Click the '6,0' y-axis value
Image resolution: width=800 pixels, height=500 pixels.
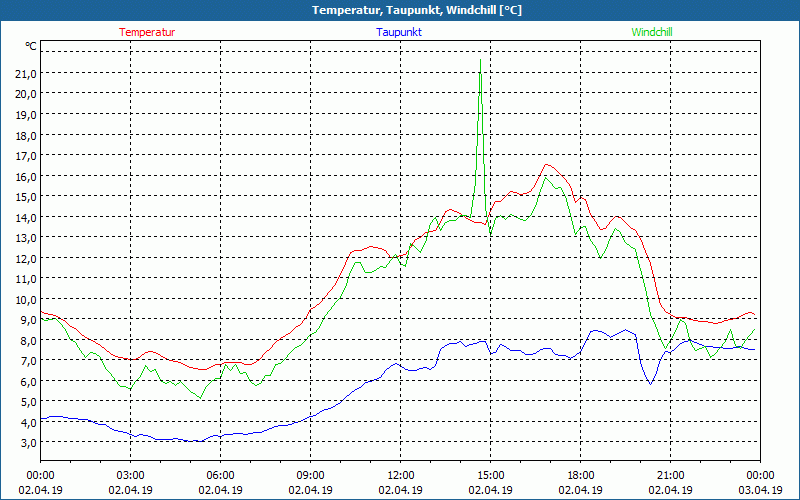pyautogui.click(x=29, y=382)
